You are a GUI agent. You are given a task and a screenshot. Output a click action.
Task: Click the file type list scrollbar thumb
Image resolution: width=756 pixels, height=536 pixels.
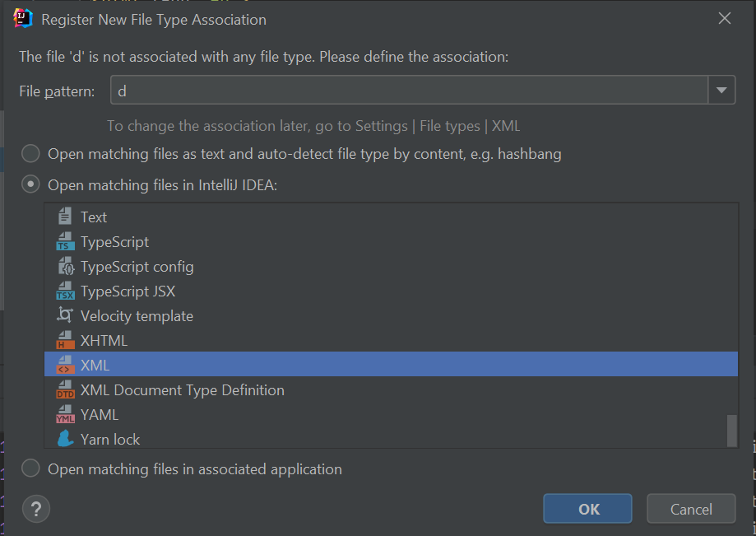[x=732, y=431]
